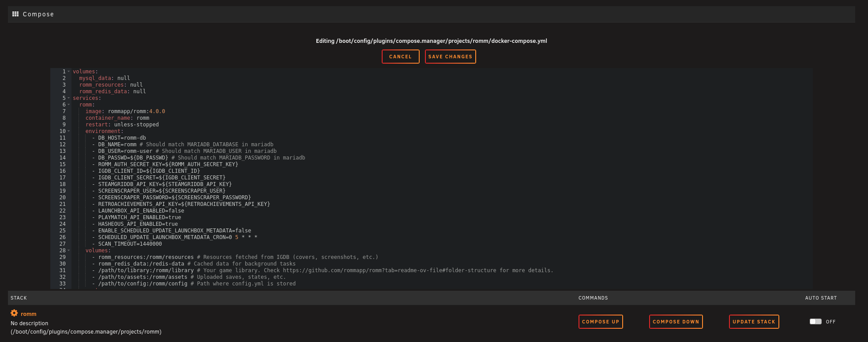Collapse the services block at line 5

[69, 98]
